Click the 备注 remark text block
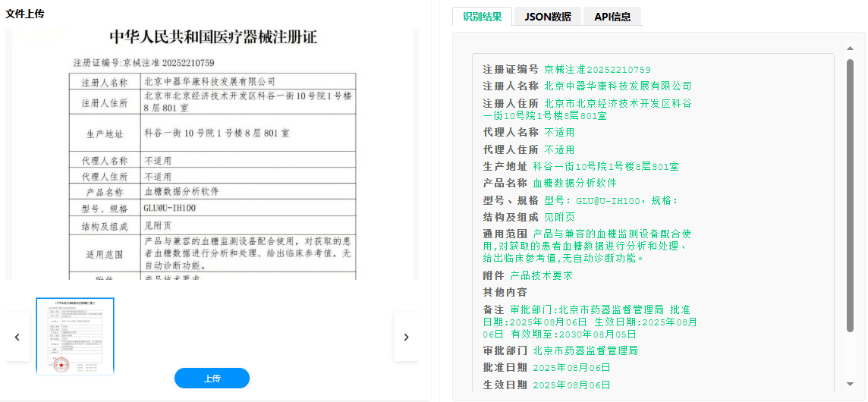Image resolution: width=868 pixels, height=402 pixels. coord(590,322)
